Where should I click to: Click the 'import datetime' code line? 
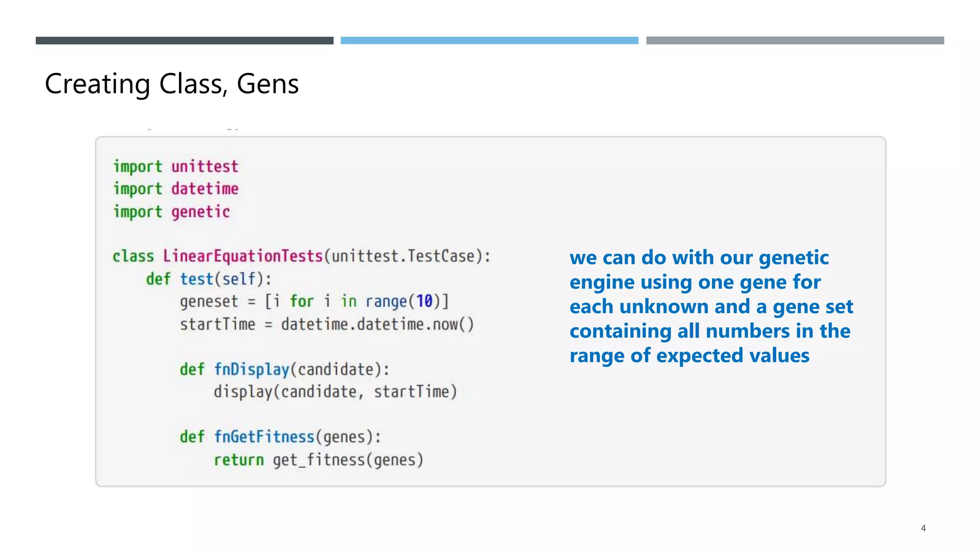pyautogui.click(x=176, y=189)
